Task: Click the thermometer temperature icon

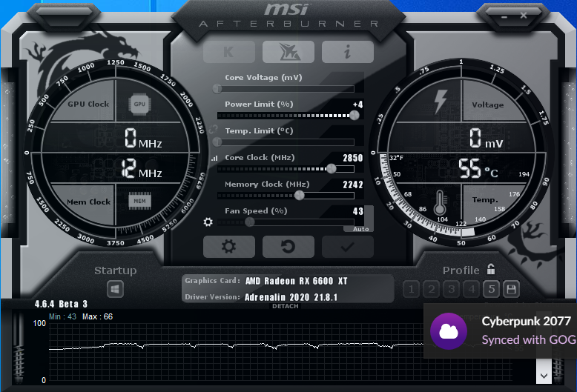Action: [440, 203]
